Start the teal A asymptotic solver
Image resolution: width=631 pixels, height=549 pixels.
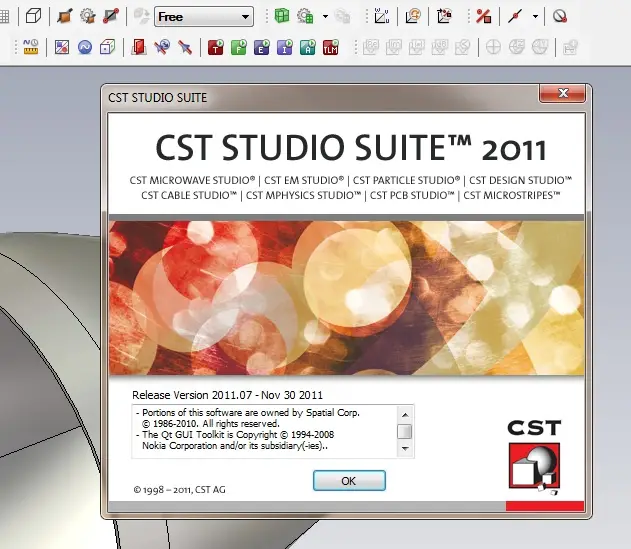[x=307, y=47]
